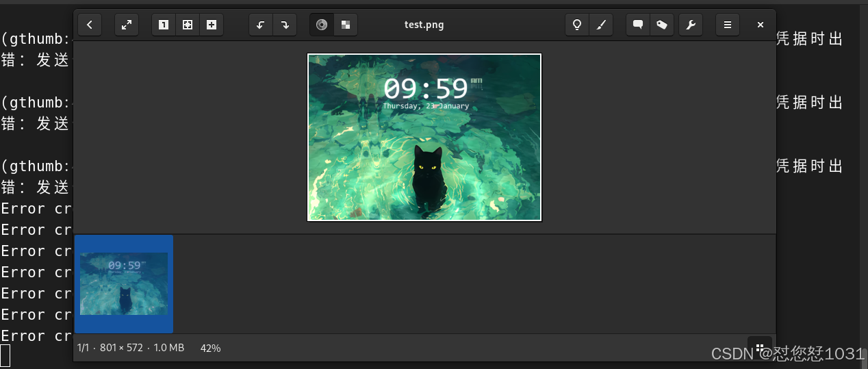
Task: Toggle the thumbnail strip grid icon
Action: (x=760, y=347)
